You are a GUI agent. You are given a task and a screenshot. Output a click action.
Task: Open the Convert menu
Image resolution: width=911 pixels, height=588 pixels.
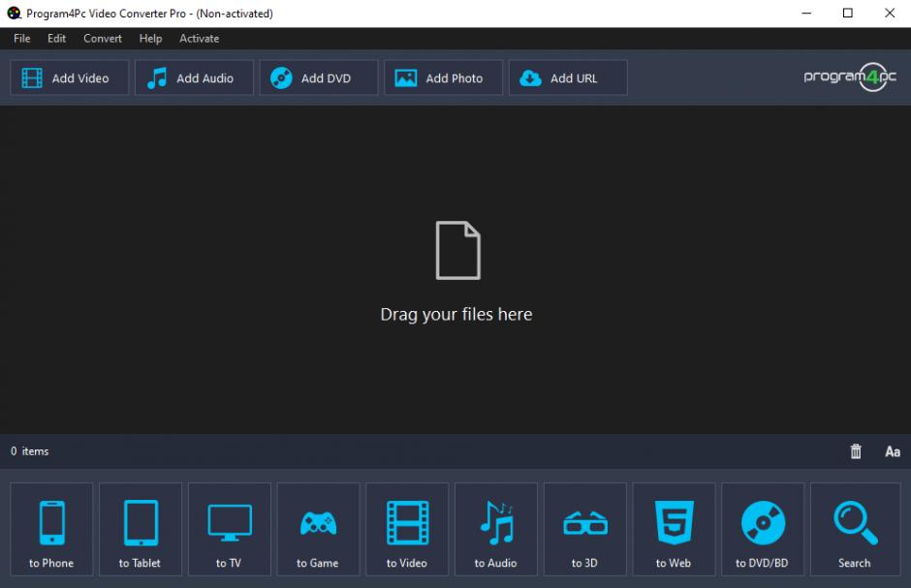(103, 39)
